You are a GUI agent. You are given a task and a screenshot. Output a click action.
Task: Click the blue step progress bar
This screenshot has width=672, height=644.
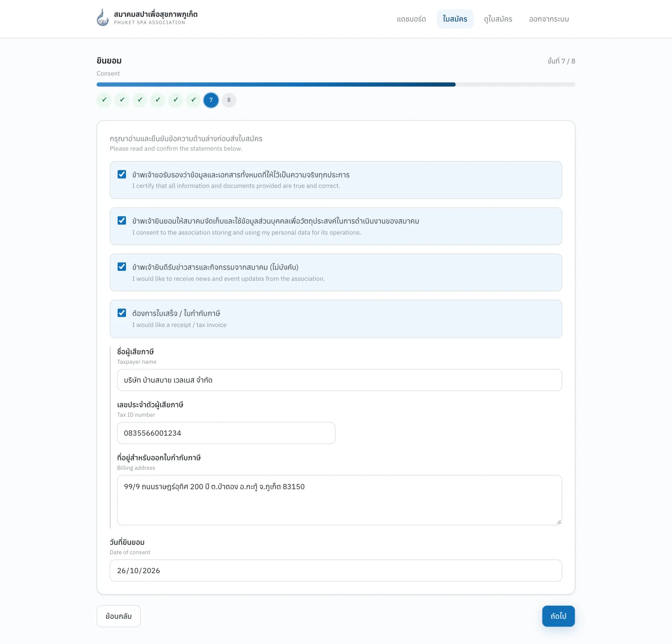pyautogui.click(x=276, y=84)
